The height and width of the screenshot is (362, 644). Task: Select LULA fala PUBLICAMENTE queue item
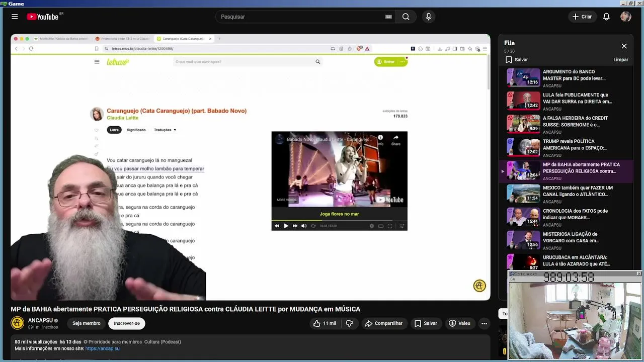click(567, 102)
